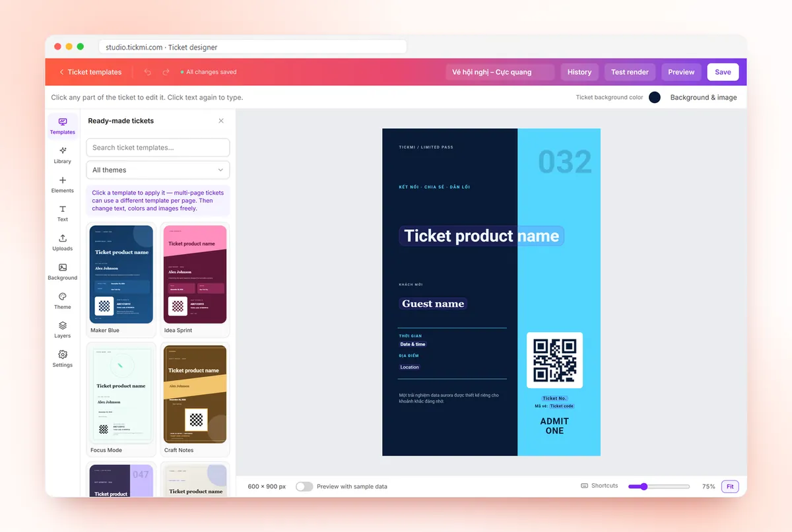Click the browser address bar
792x532 pixels.
click(253, 47)
